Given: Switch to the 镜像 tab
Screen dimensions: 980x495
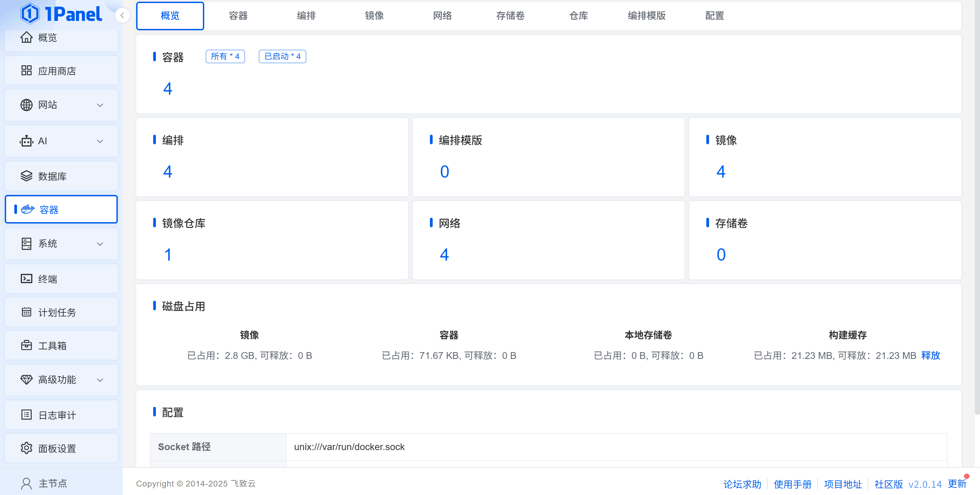Looking at the screenshot, I should click(374, 16).
